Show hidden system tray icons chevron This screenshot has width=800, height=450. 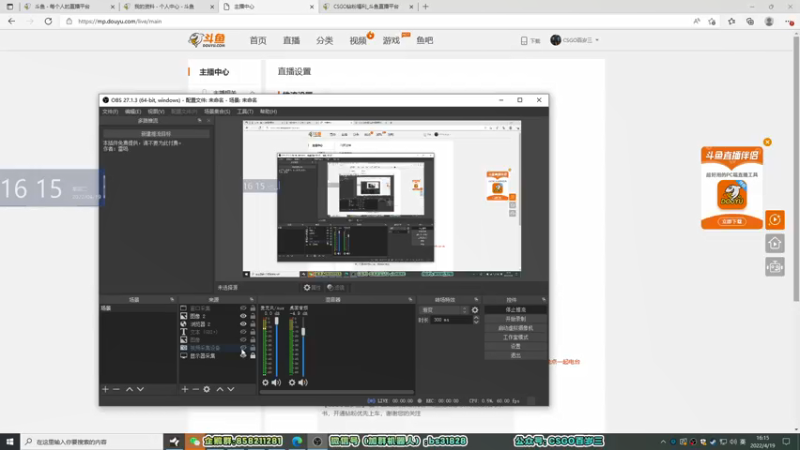(x=663, y=442)
